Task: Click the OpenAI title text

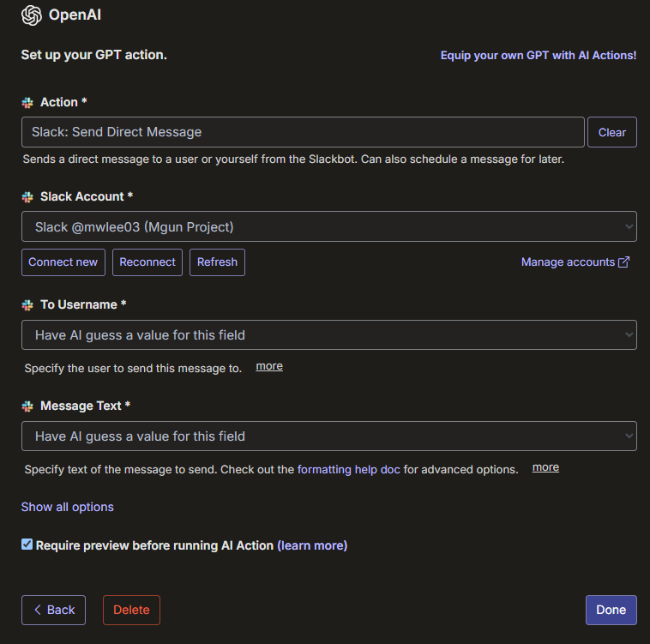Action: tap(75, 15)
